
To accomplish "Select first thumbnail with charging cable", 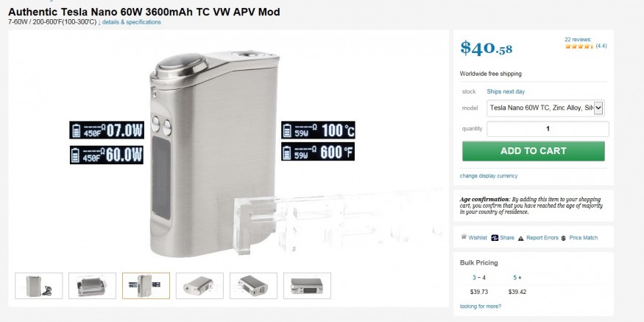I will (38, 286).
